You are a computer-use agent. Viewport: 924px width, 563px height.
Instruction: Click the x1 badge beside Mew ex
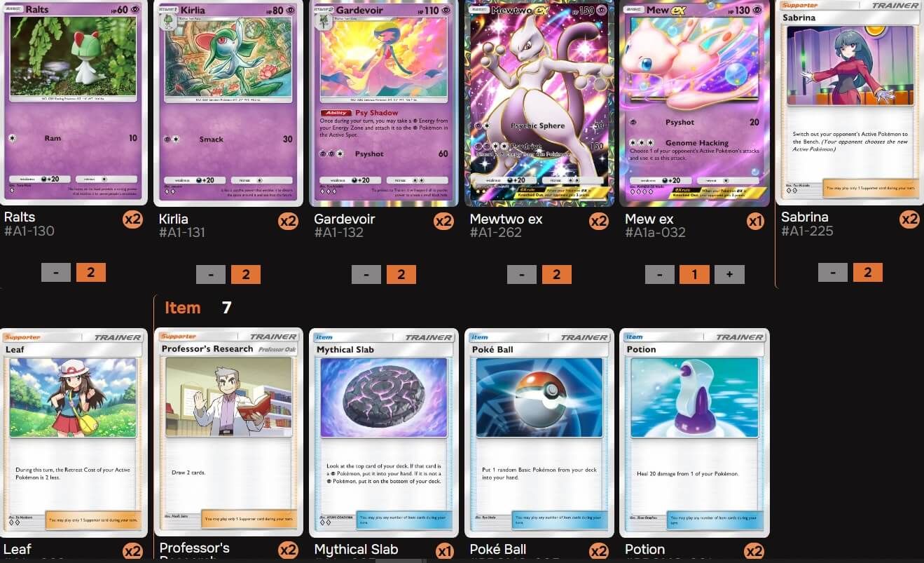(754, 222)
